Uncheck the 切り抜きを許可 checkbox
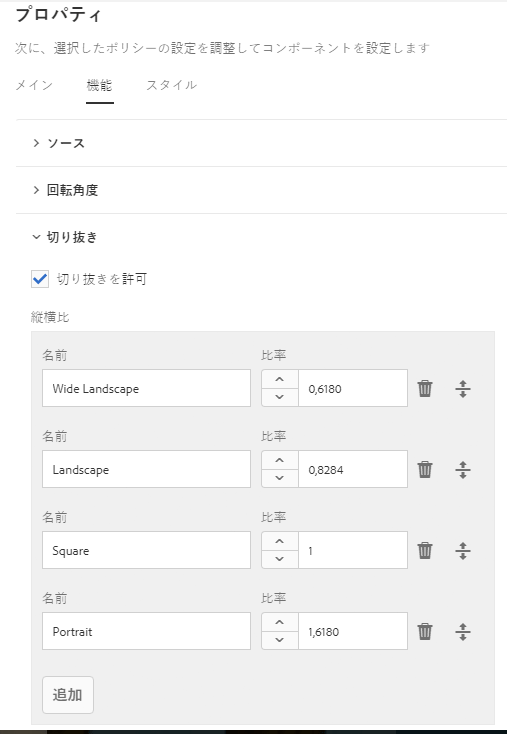The height and width of the screenshot is (734, 507). (x=40, y=279)
